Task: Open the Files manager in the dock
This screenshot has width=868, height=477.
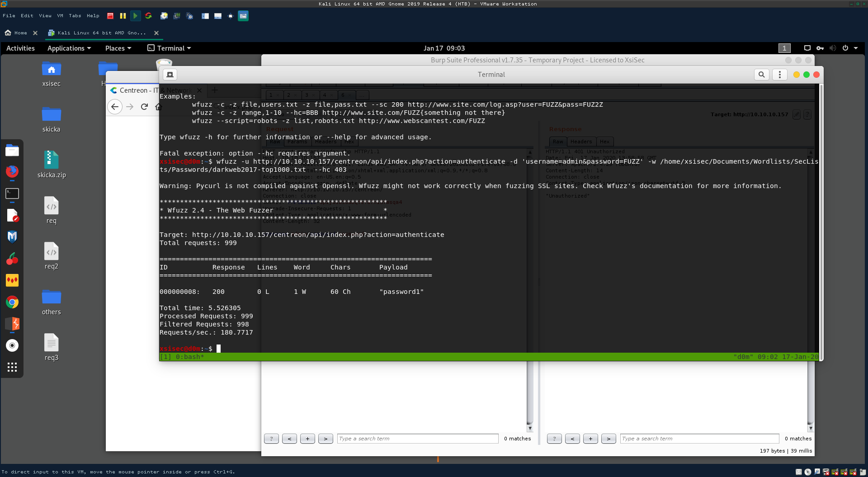Action: point(12,151)
